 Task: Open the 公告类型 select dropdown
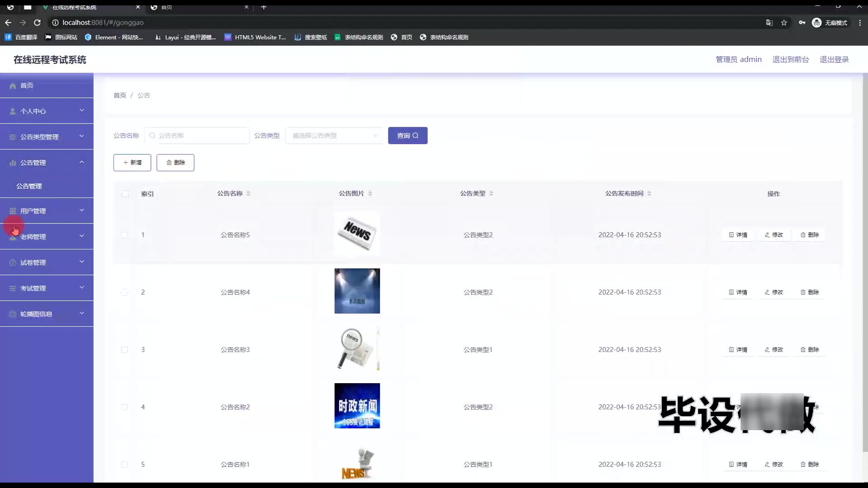[x=334, y=136]
